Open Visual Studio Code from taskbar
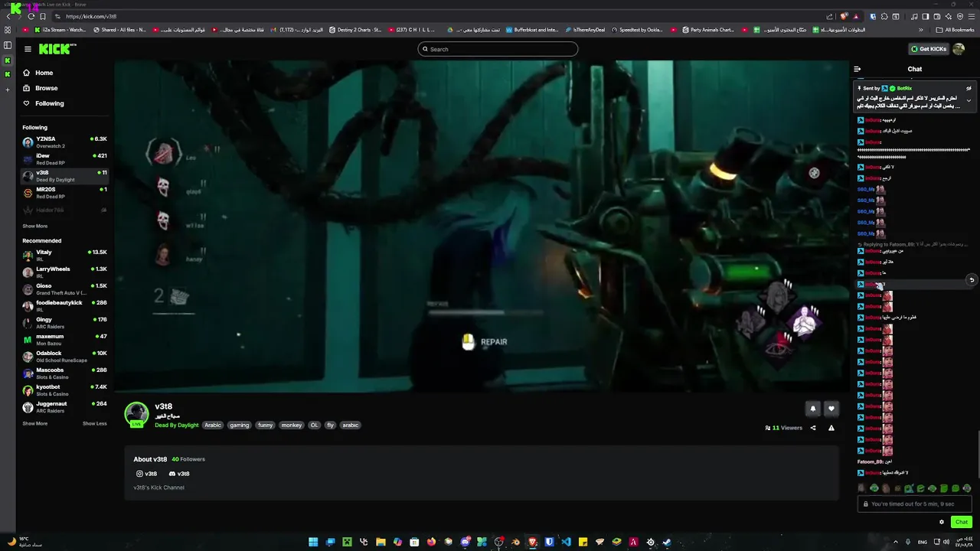The height and width of the screenshot is (551, 980). point(566,542)
